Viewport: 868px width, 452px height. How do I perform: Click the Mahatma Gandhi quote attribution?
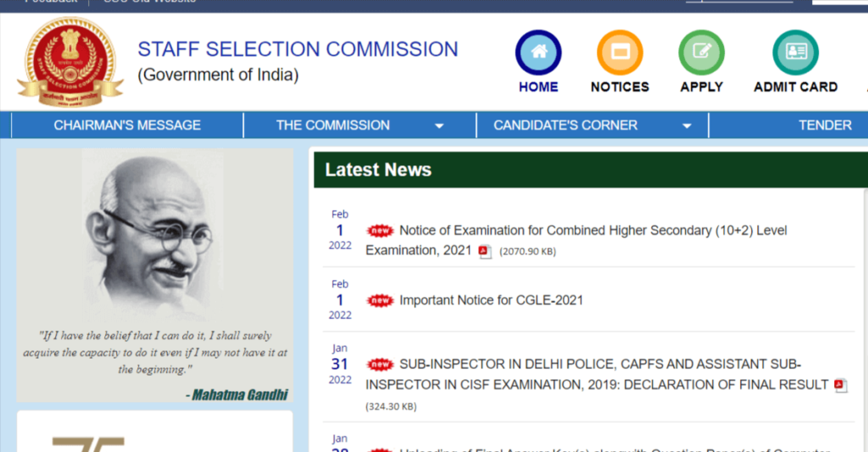click(x=236, y=395)
